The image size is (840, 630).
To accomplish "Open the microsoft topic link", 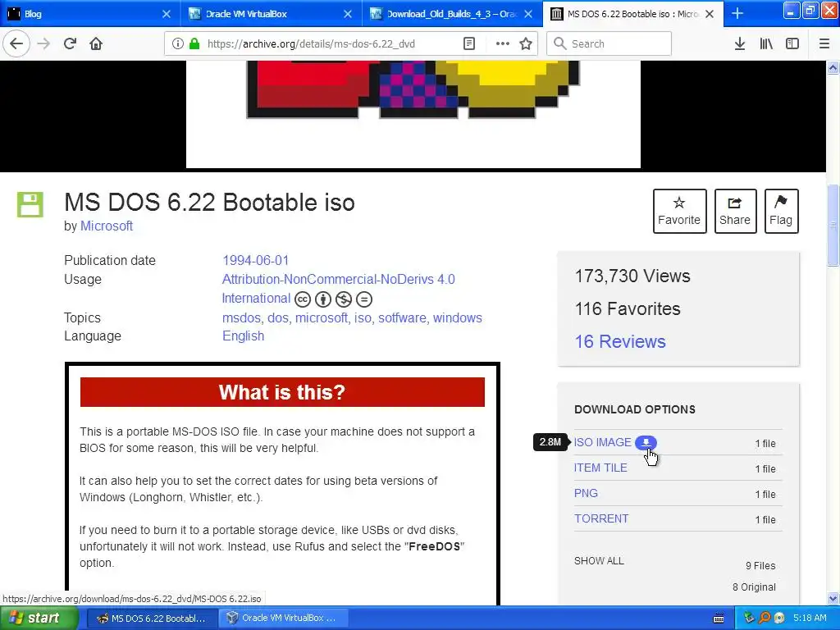I will (322, 317).
